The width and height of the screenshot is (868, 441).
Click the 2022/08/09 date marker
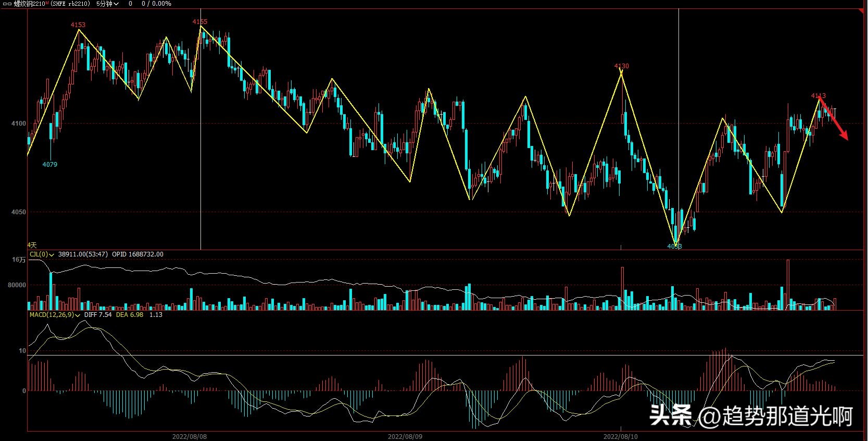pos(405,436)
